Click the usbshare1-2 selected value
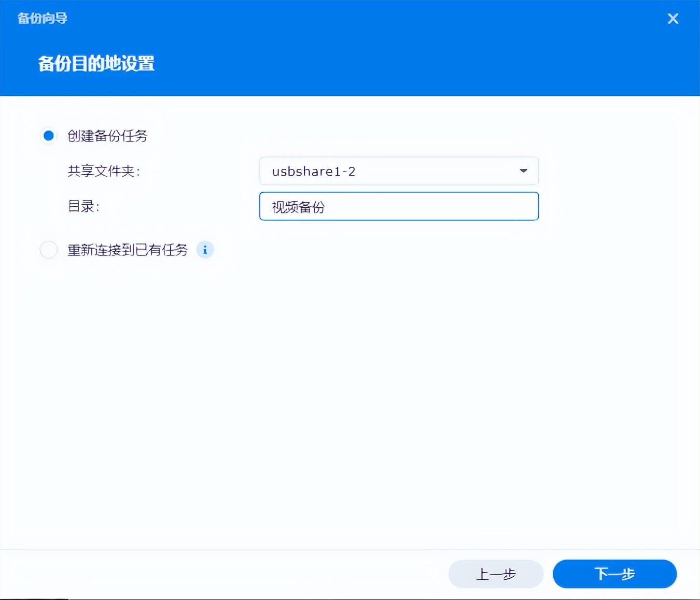700x600 pixels. tap(313, 171)
